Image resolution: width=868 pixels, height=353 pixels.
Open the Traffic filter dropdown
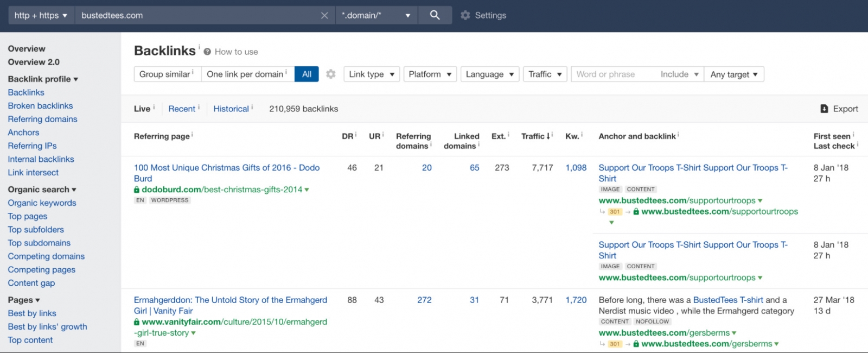(x=545, y=74)
